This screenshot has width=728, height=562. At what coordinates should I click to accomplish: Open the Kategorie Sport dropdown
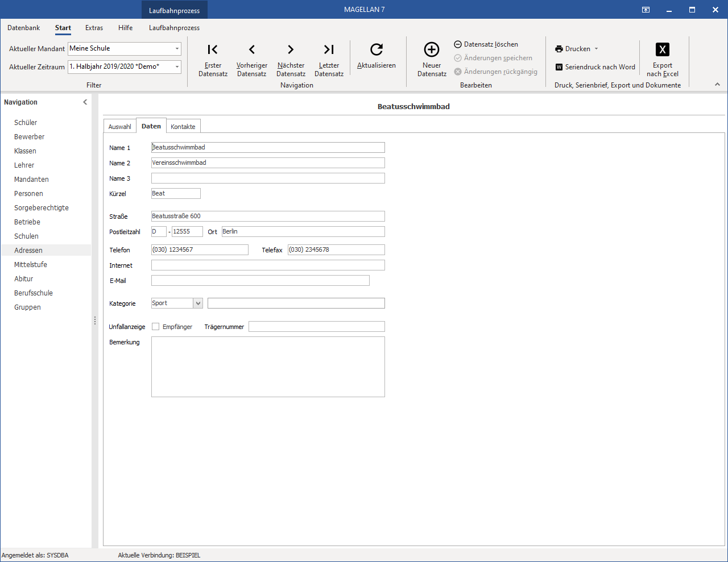pyautogui.click(x=198, y=303)
